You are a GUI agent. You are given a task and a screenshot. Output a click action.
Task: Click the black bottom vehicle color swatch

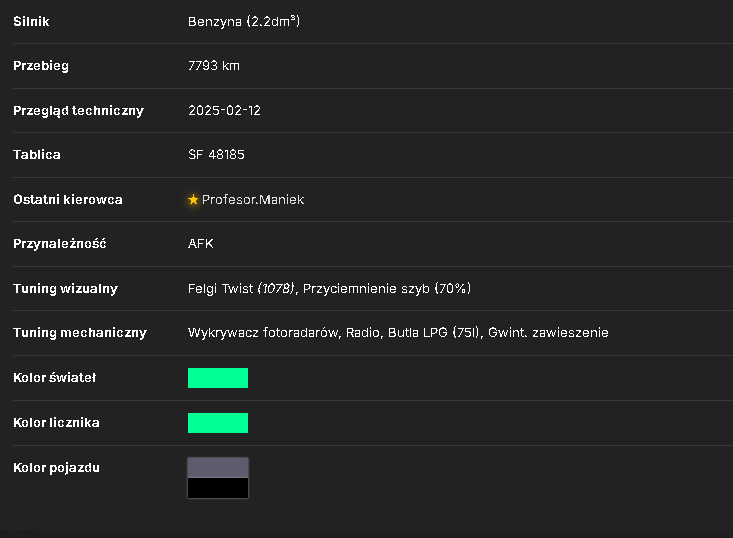tap(218, 488)
